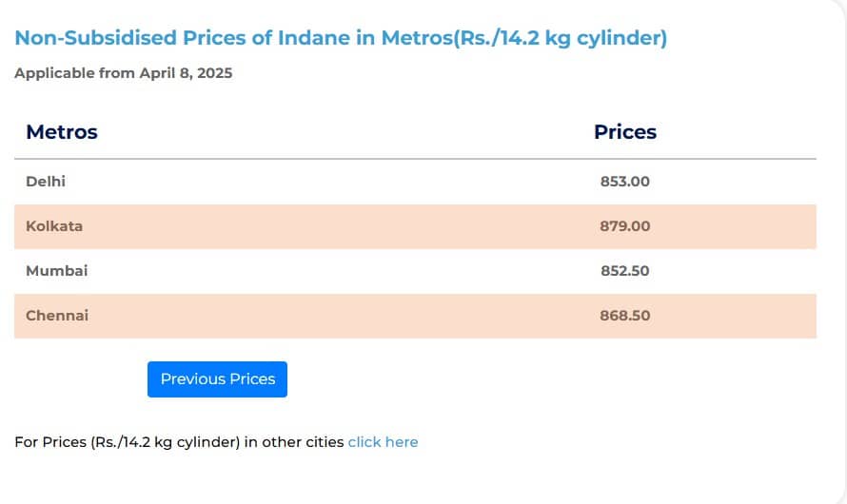Open the 'click here' other cities link
The width and height of the screenshot is (847, 504).
click(383, 442)
